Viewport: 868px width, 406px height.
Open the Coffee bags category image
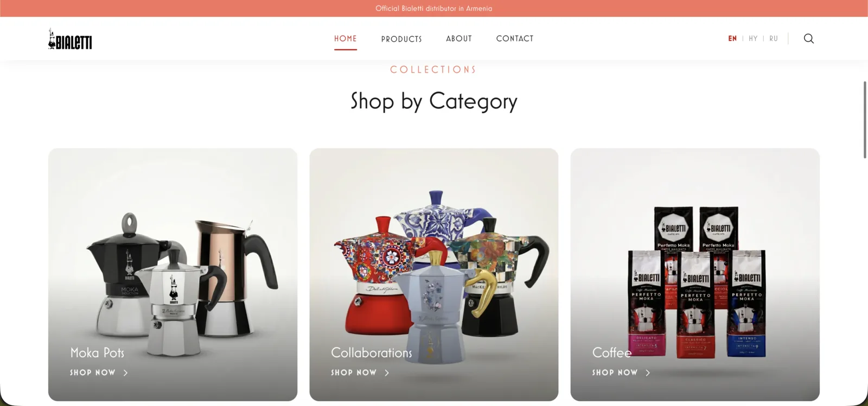coord(695,275)
